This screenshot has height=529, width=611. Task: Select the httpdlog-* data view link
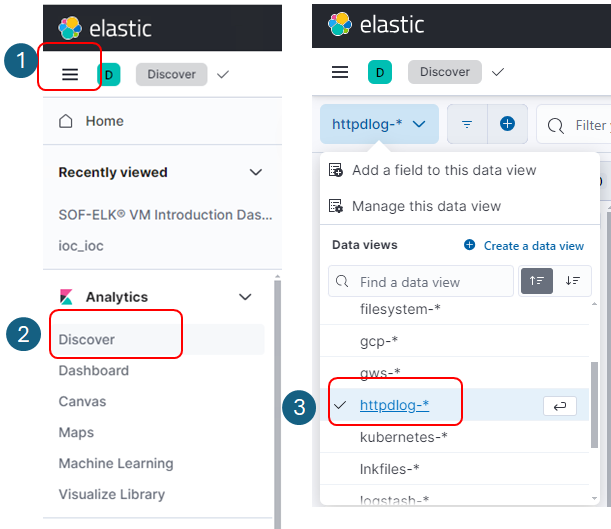coord(394,405)
